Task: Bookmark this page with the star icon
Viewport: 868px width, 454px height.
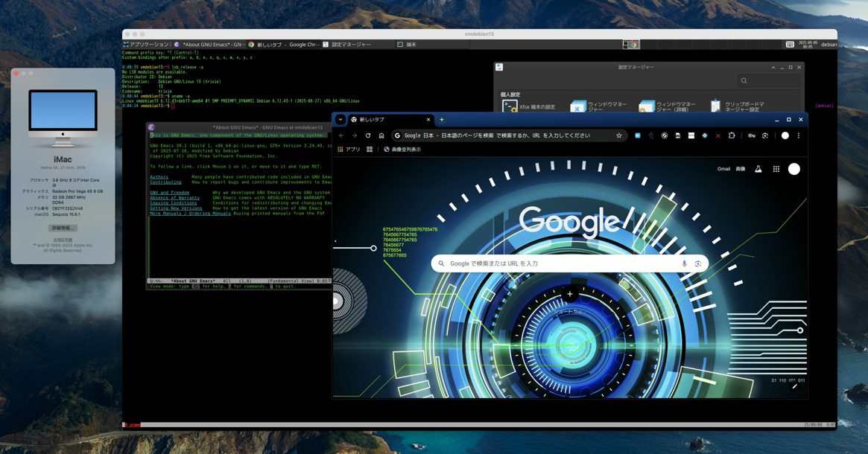Action: 619,135
